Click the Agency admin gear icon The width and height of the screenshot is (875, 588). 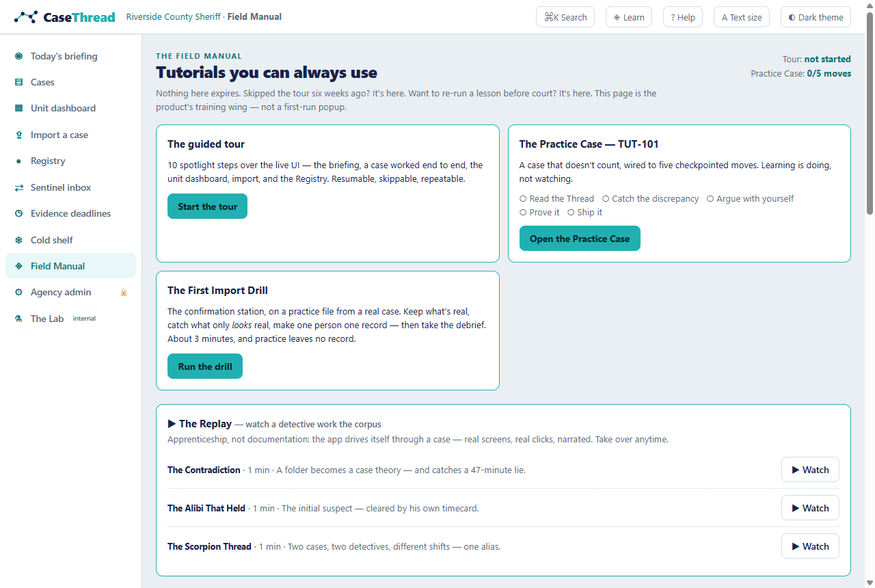[18, 292]
